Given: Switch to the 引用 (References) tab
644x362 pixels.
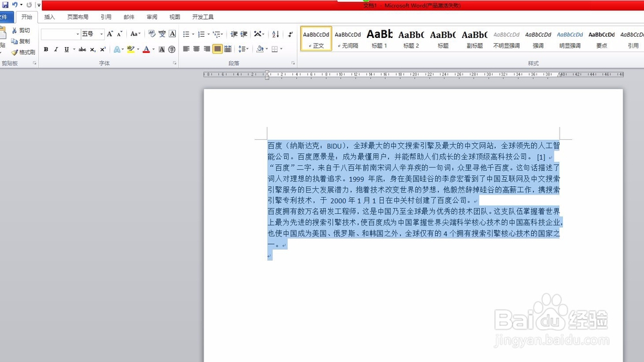Looking at the screenshot, I should pos(106,17).
